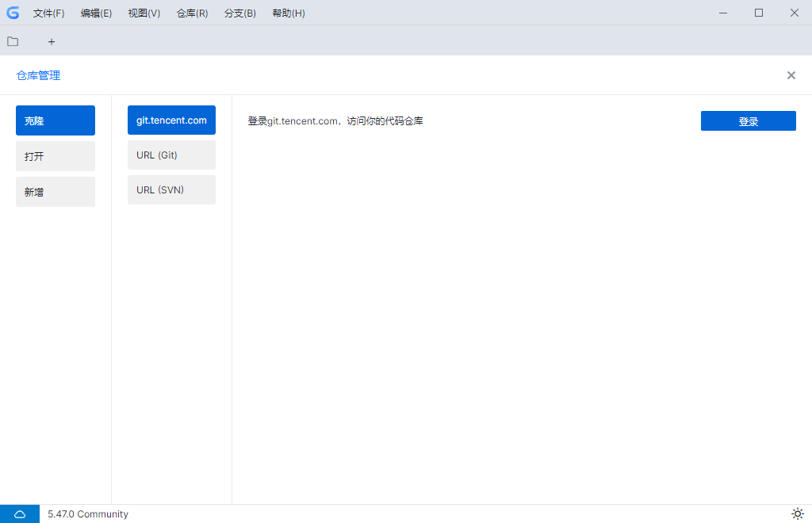This screenshot has height=523, width=812.
Task: Open the 视图(V) menu
Action: tap(144, 13)
